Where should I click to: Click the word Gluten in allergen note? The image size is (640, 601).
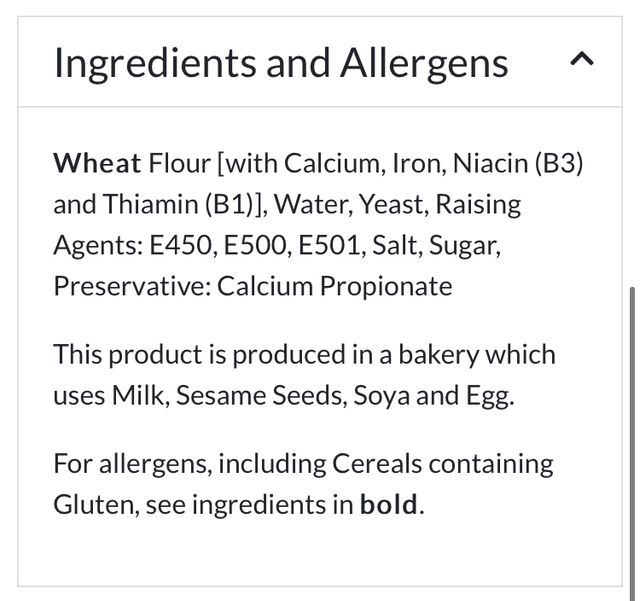94,504
